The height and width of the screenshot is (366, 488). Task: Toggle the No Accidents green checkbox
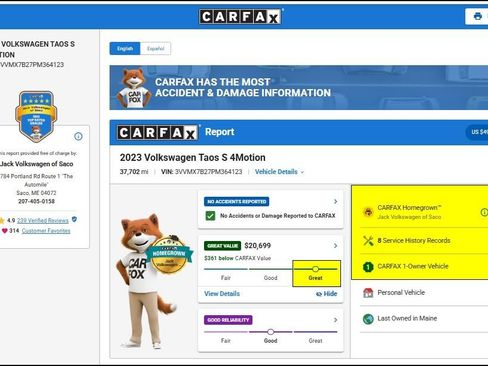[x=210, y=216]
